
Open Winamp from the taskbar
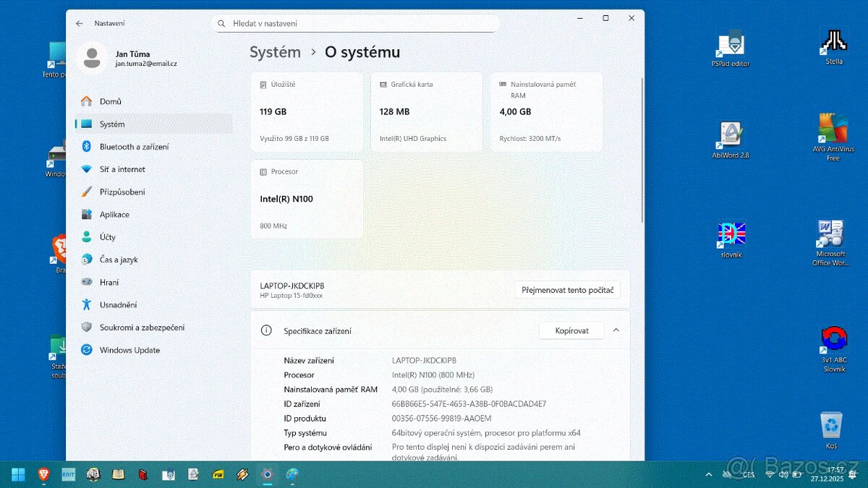pyautogui.click(x=242, y=474)
